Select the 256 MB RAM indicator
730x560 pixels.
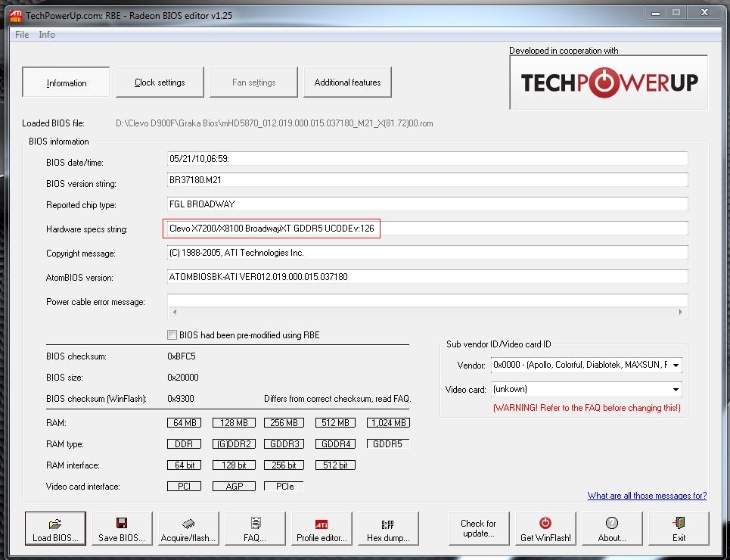[284, 422]
